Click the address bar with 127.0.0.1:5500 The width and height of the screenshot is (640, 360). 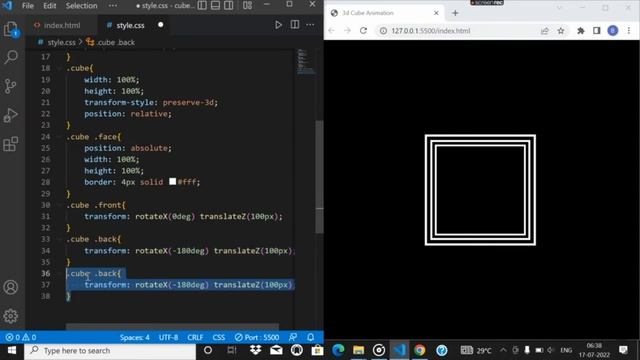472,31
